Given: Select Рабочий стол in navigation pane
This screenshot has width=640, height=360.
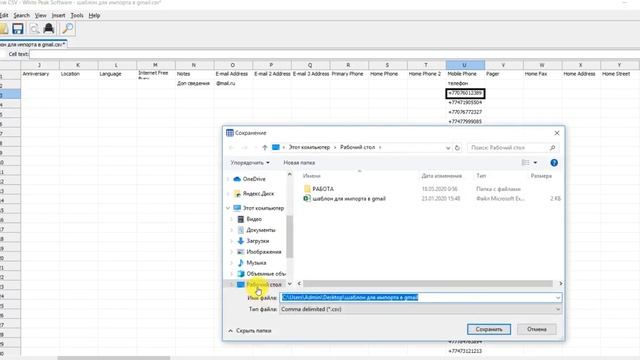Looking at the screenshot, I should [x=263, y=284].
